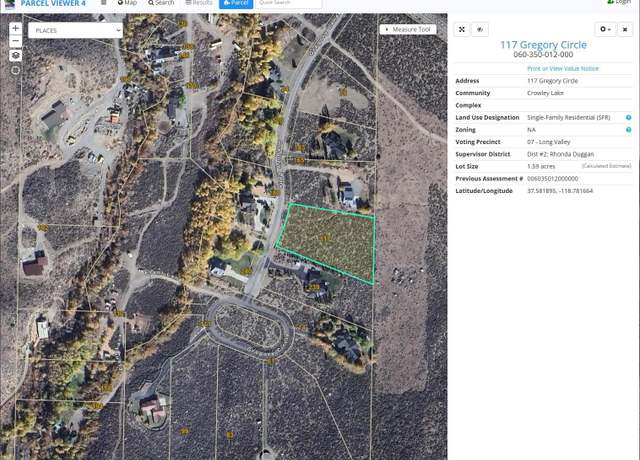This screenshot has height=460, width=640.
Task: Open the PLACES dropdown
Action: tap(76, 30)
